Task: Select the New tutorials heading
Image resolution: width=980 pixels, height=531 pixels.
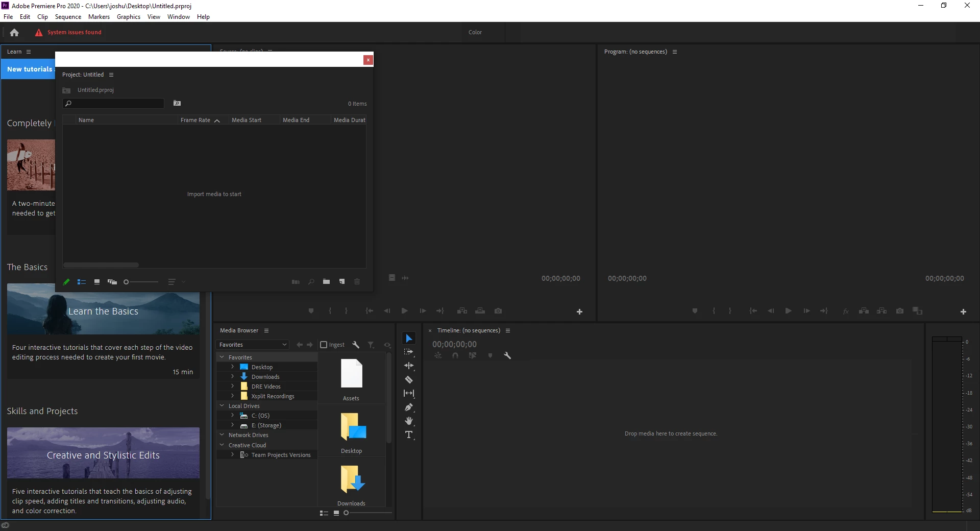Action: click(30, 69)
